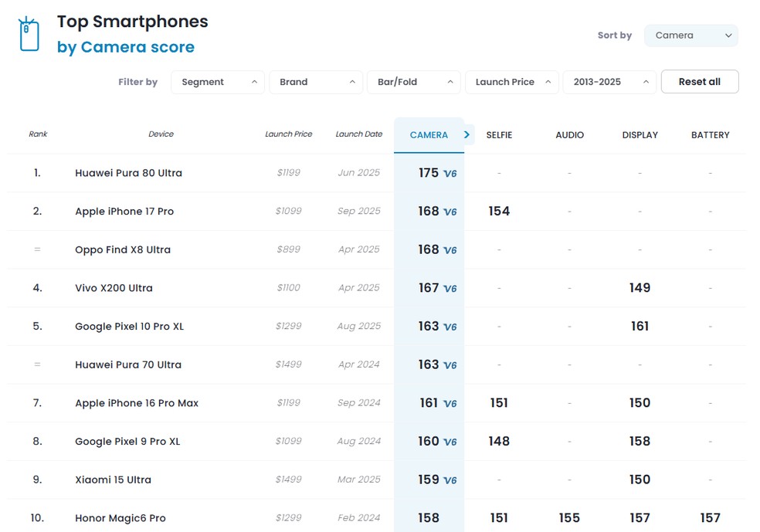Click the Sep 2024 launch date

tap(358, 402)
